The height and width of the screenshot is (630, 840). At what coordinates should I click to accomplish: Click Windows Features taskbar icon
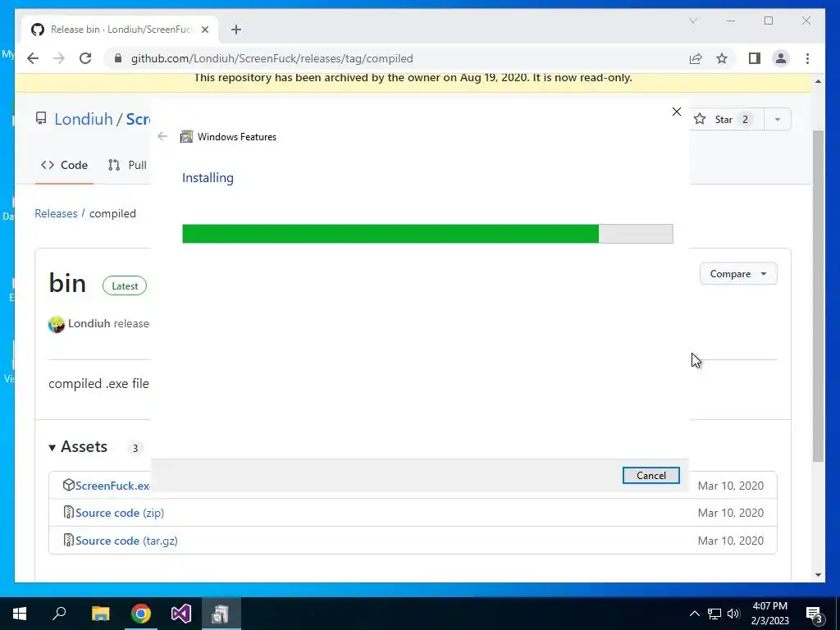(221, 614)
